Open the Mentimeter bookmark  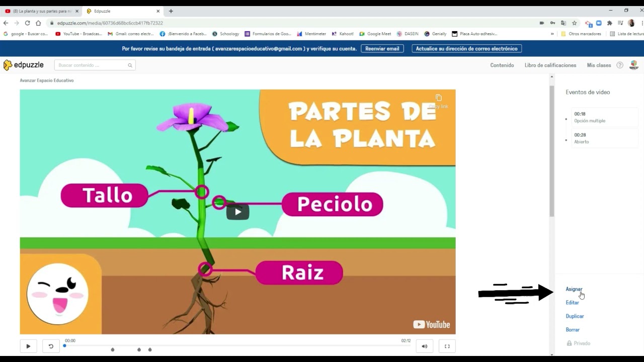pos(311,34)
